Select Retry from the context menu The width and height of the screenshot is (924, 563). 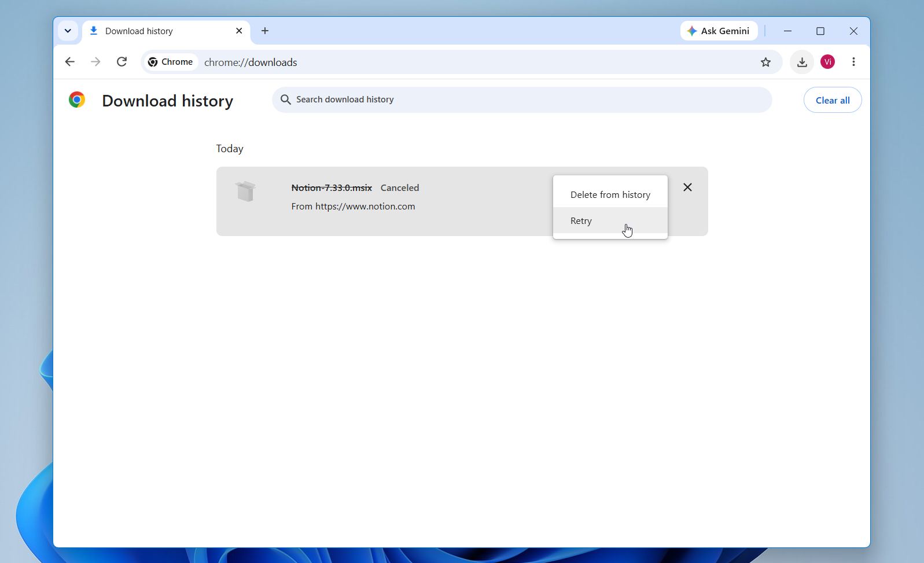pyautogui.click(x=610, y=220)
